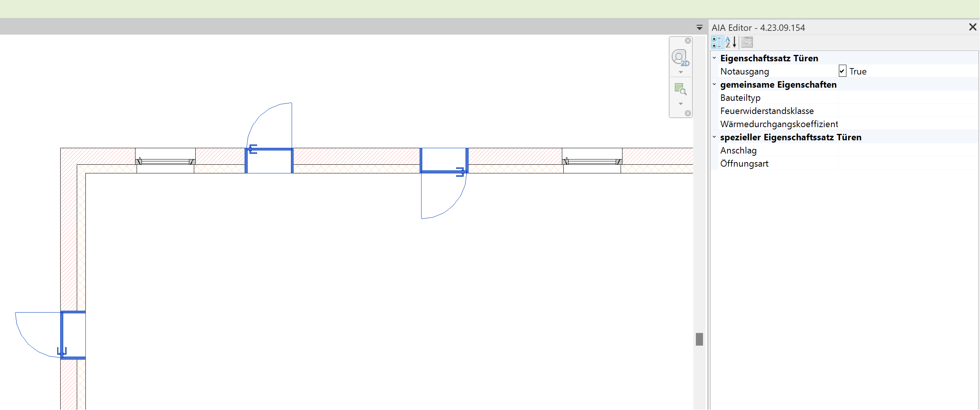Click the zoom extents magnifier icon
Viewport: 980px width, 410px height.
(x=680, y=90)
